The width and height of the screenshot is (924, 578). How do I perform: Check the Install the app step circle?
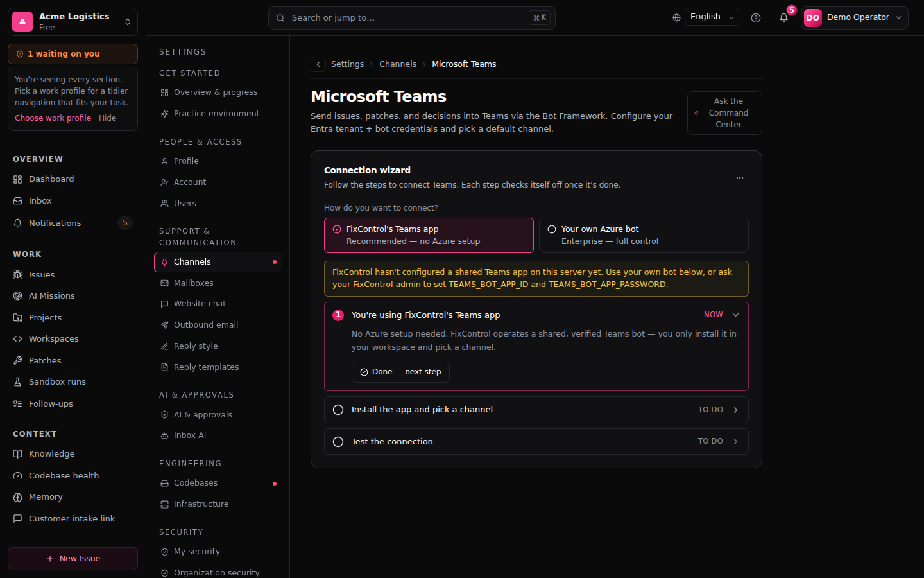coord(338,410)
